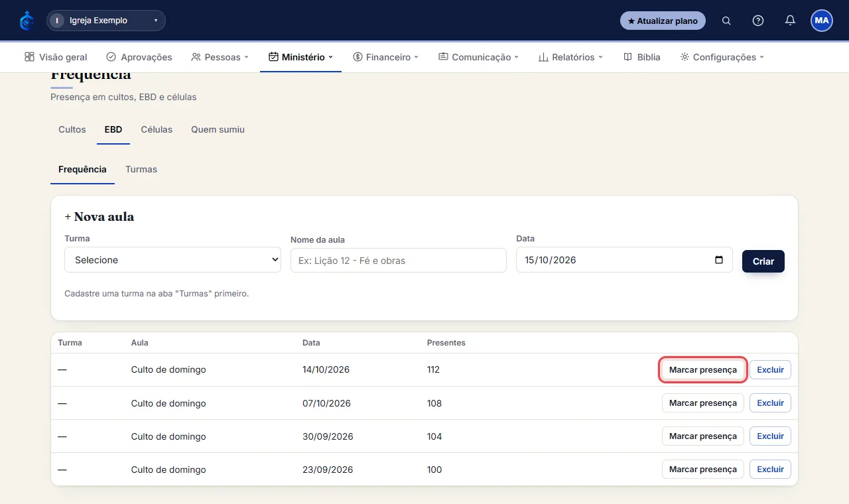
Task: Open the Turma Selecione dropdown
Action: click(172, 260)
